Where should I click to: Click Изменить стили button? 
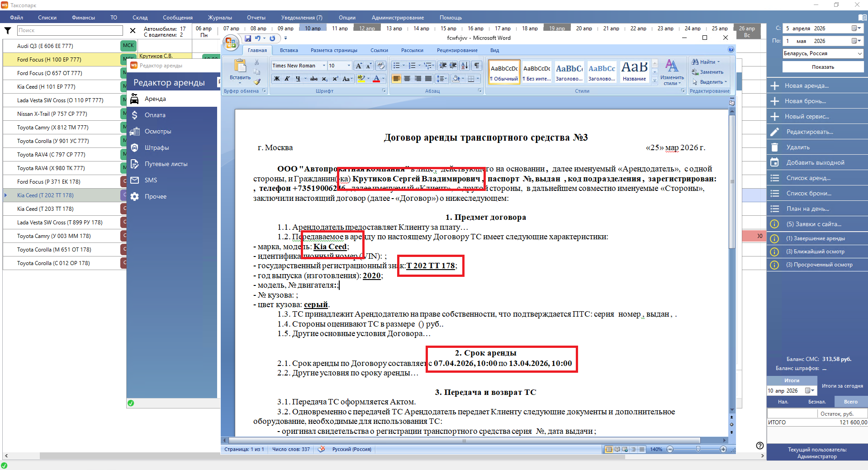click(672, 72)
